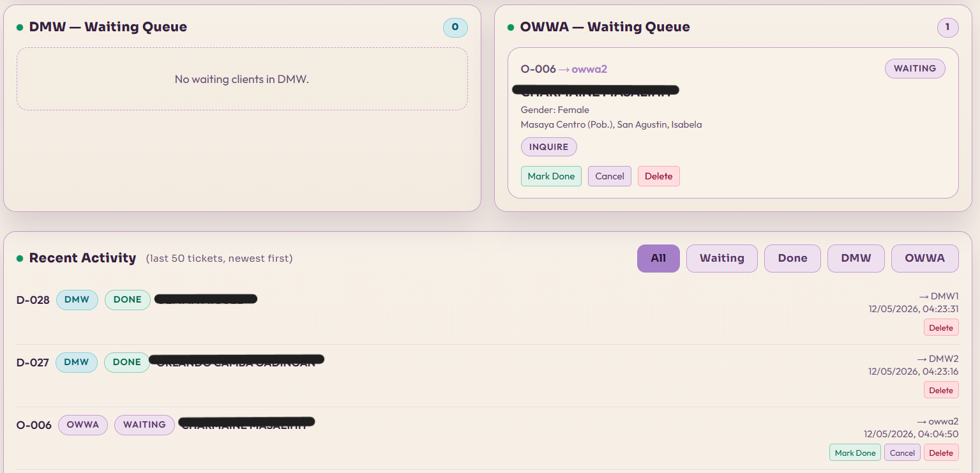Click the DMW badge on row D-028
The height and width of the screenshot is (473, 980).
[x=77, y=300]
